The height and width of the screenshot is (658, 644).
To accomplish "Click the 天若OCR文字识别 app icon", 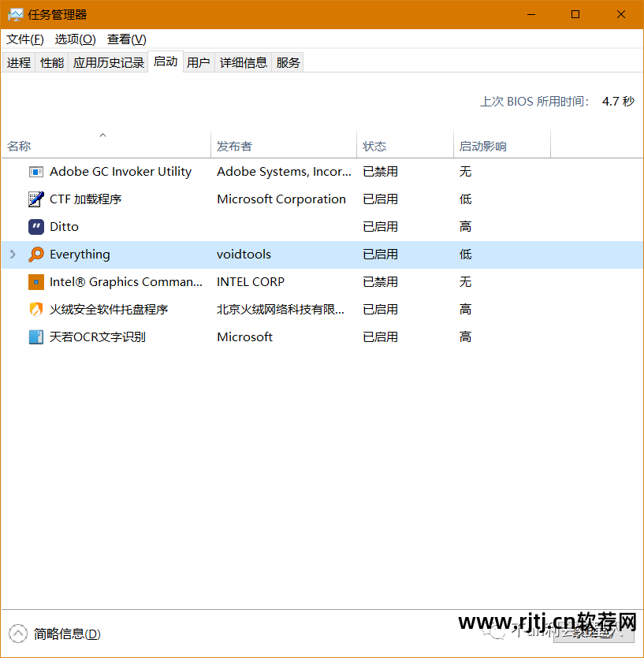I will tap(35, 336).
